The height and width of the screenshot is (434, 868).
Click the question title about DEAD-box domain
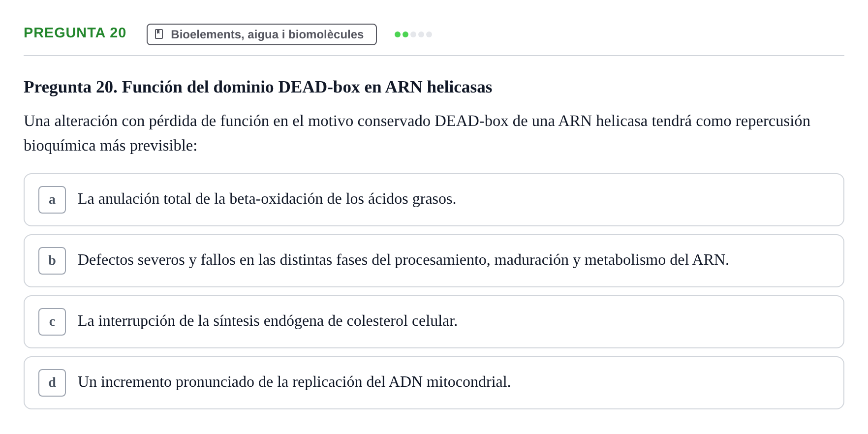[258, 87]
